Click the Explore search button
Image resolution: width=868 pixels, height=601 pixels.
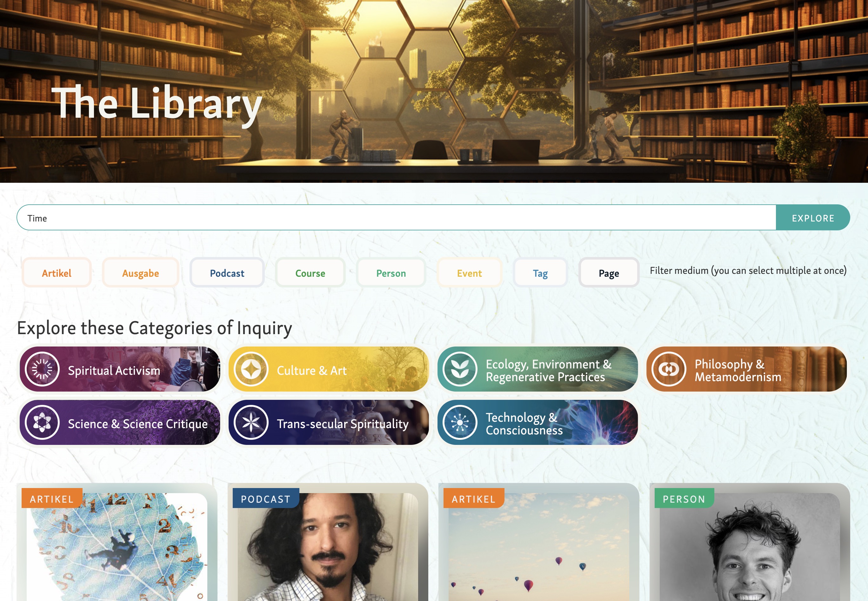813,218
